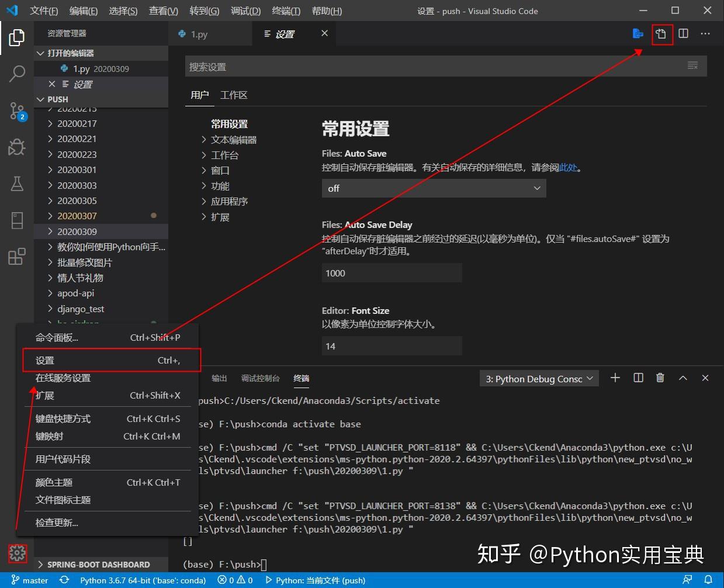The height and width of the screenshot is (588, 724).
Task: Open the Files: Auto Save dropdown
Action: click(433, 188)
